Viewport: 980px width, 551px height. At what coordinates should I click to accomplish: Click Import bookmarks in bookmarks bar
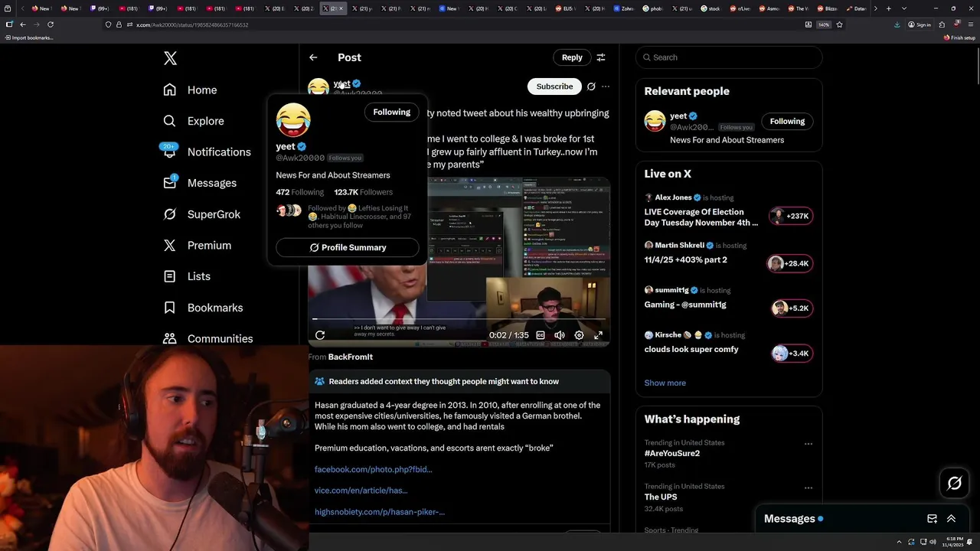[x=29, y=37]
